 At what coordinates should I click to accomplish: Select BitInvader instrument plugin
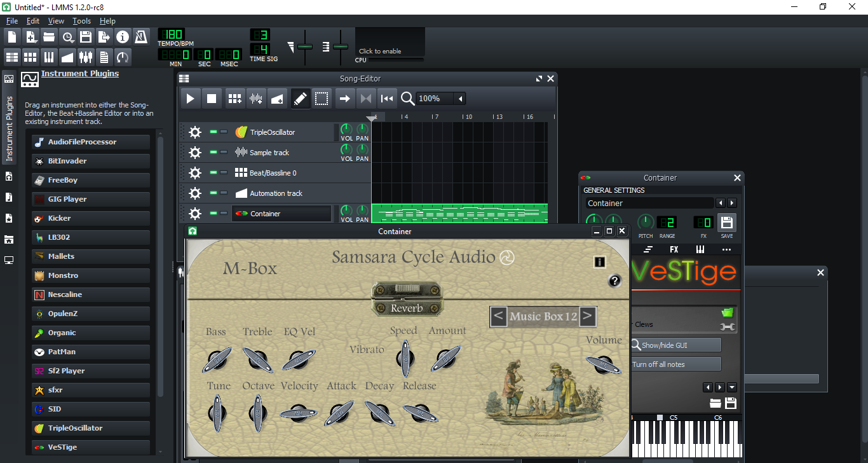coord(91,161)
